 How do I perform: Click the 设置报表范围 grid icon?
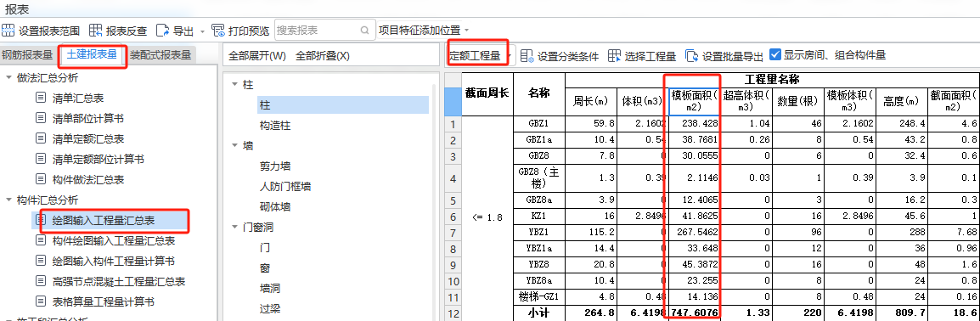point(8,30)
